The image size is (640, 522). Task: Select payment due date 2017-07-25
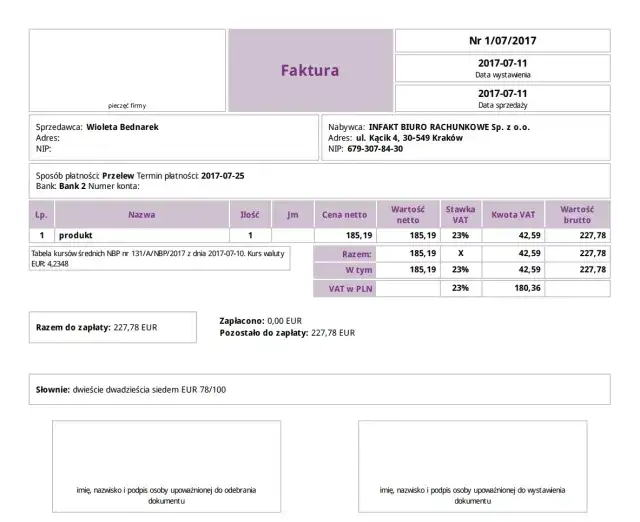pos(222,176)
